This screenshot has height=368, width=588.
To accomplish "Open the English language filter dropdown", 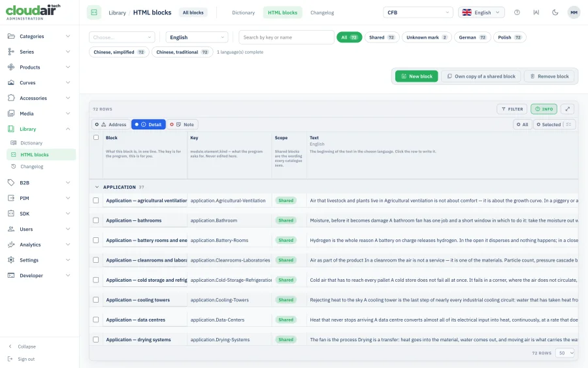I will [x=197, y=37].
